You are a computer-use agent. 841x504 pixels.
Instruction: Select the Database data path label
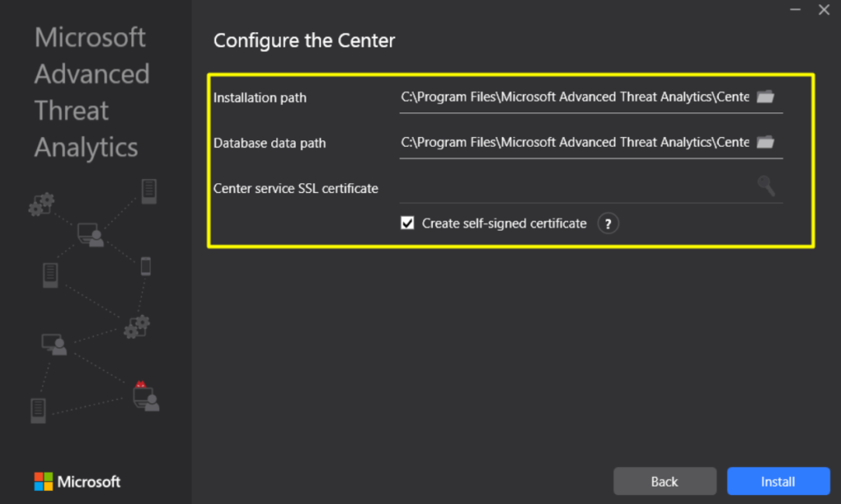tap(269, 143)
